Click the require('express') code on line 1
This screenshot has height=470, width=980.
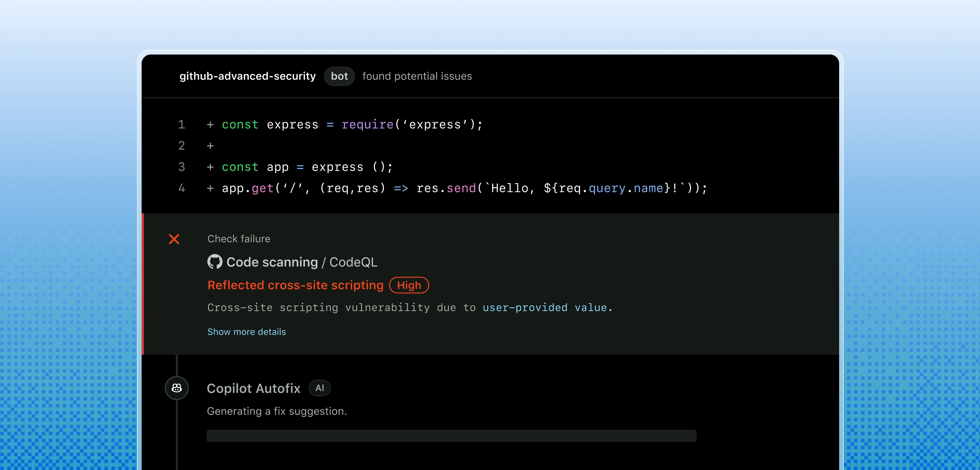tap(412, 125)
